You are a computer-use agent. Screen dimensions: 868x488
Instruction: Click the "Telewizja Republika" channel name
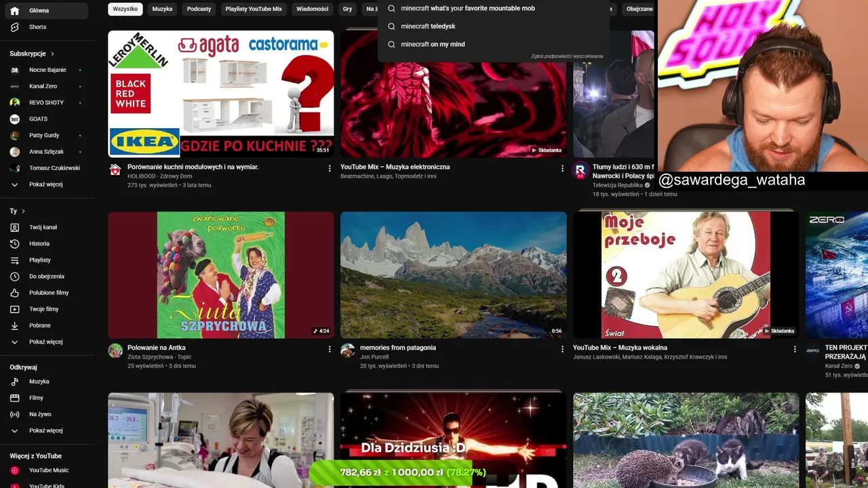pos(617,185)
